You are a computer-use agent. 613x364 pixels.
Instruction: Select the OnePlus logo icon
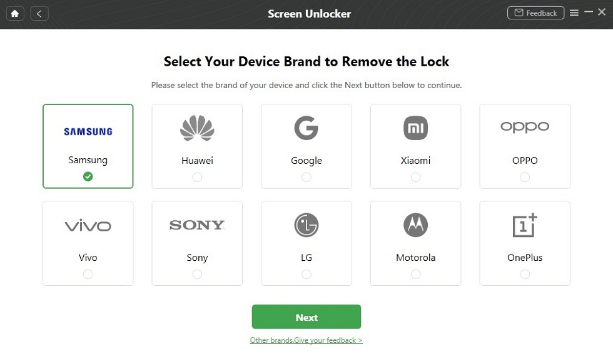525,225
